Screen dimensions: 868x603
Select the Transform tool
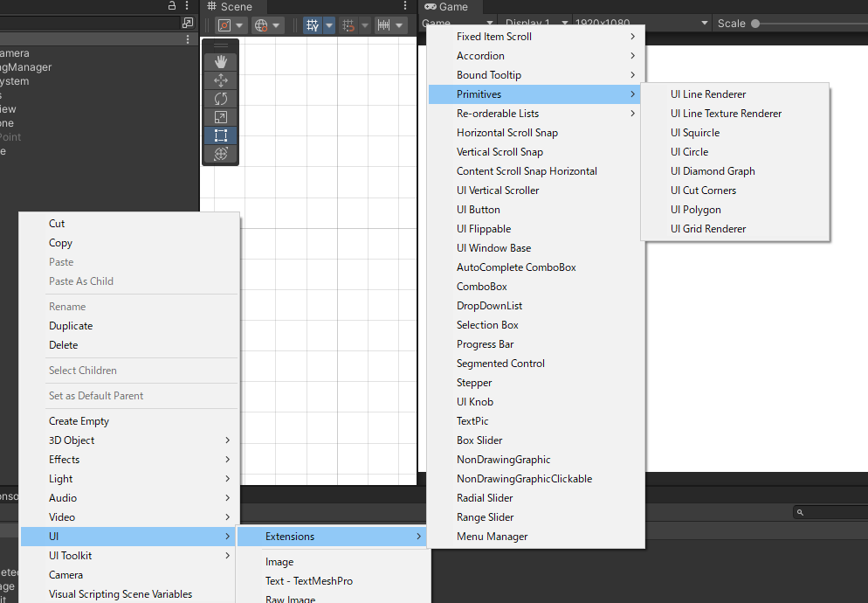[x=221, y=154]
